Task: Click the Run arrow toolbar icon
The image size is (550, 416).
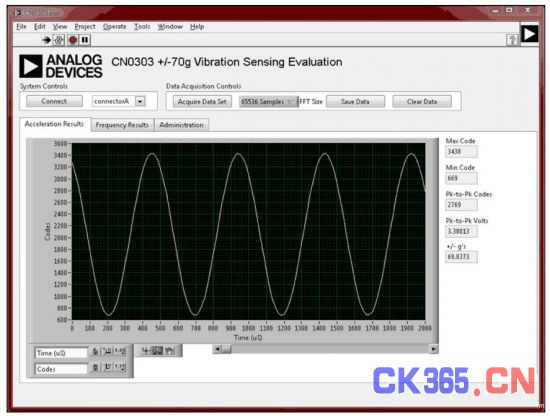Action: point(46,40)
